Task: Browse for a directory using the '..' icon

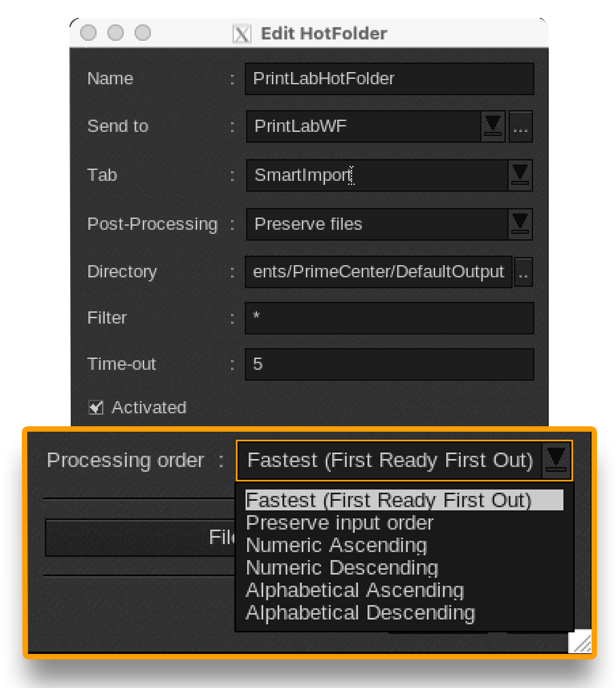Action: pos(522,271)
